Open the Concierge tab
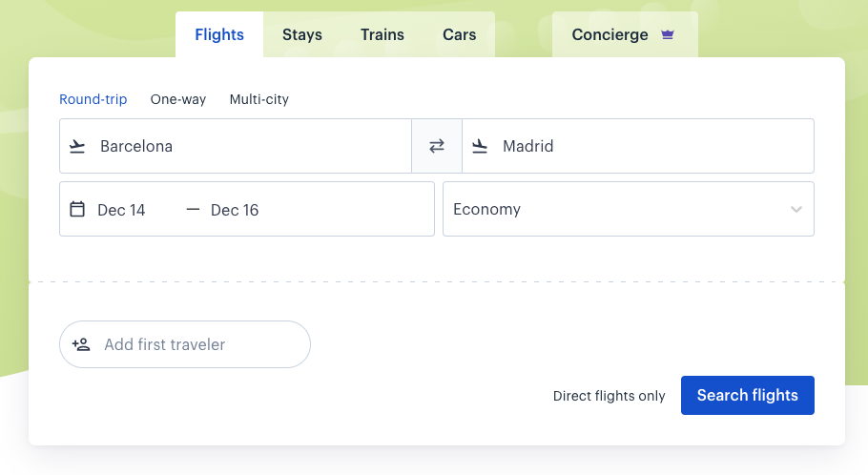The image size is (868, 475). pos(625,34)
